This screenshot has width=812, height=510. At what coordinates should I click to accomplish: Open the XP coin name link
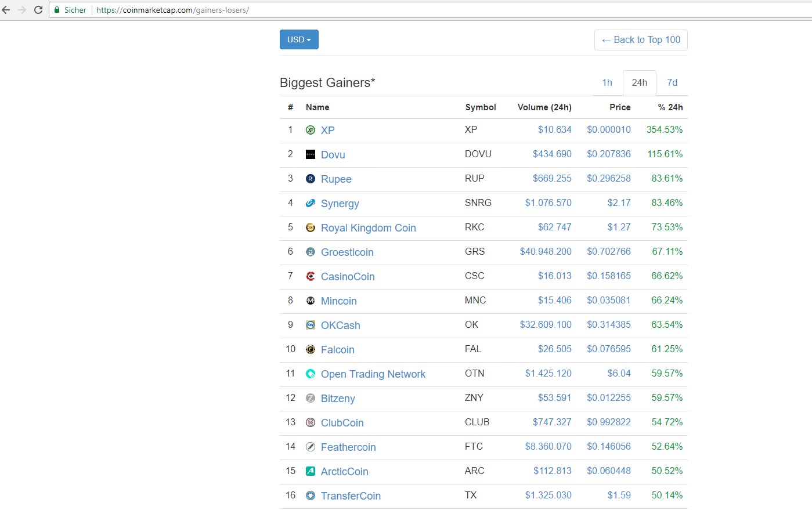click(x=328, y=130)
